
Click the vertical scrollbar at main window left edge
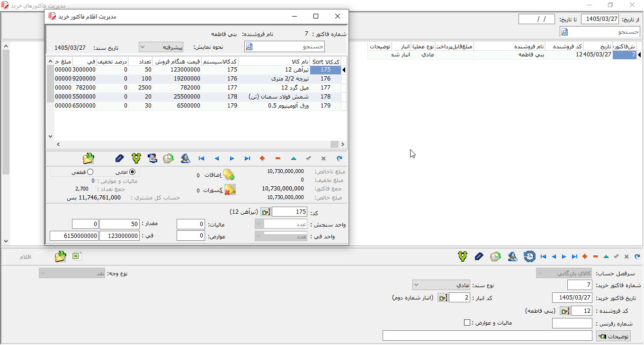6,144
